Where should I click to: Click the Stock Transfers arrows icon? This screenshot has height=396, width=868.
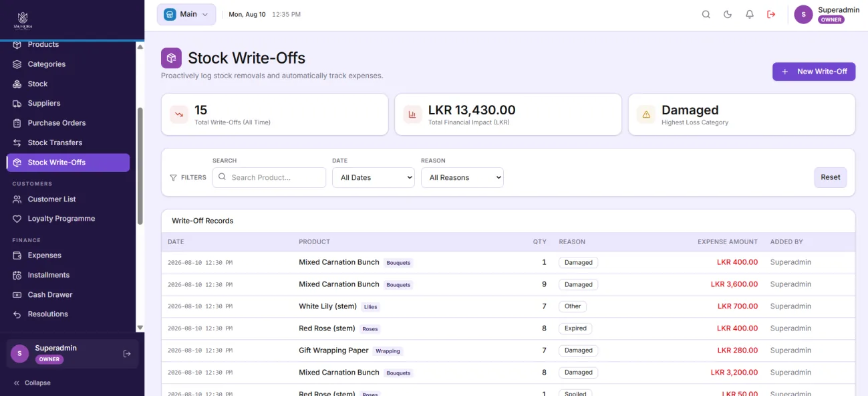pos(17,142)
